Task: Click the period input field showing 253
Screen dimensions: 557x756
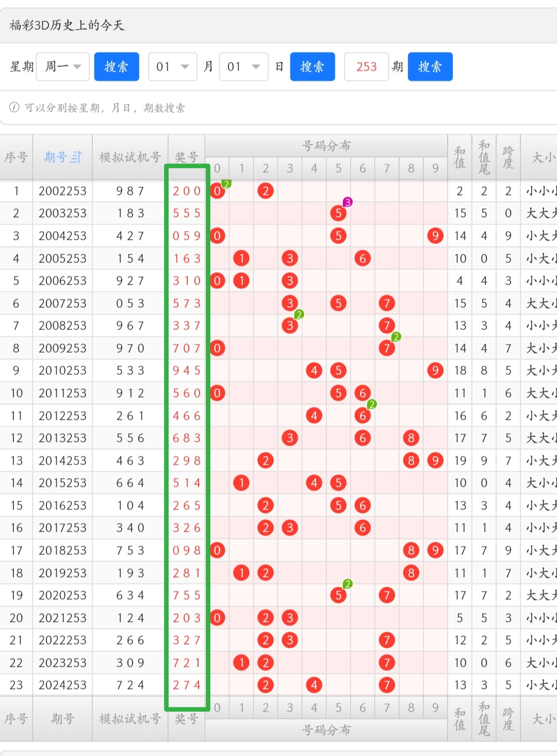Action: pos(366,67)
